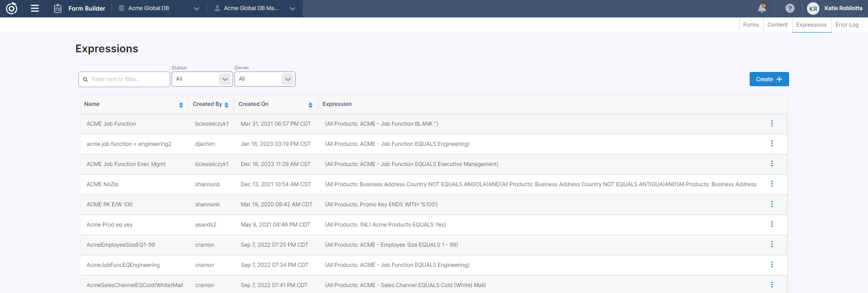This screenshot has width=868, height=293.
Task: Switch to the Forms tab
Action: click(751, 25)
